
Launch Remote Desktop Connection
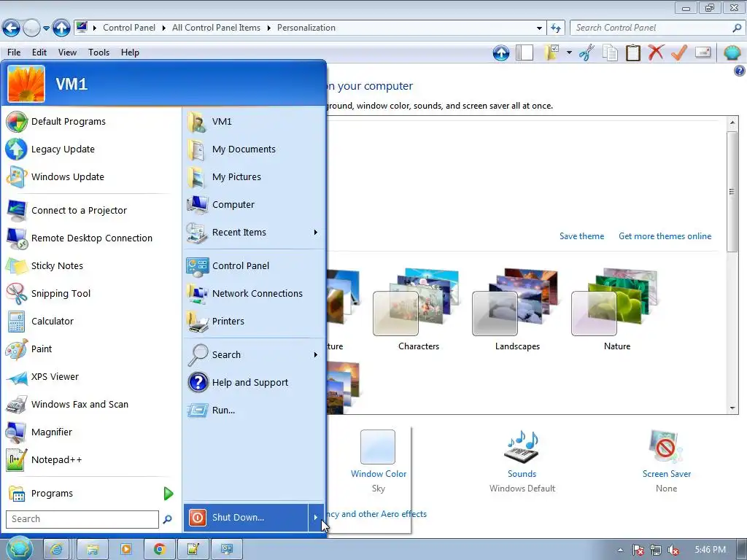[x=90, y=238]
